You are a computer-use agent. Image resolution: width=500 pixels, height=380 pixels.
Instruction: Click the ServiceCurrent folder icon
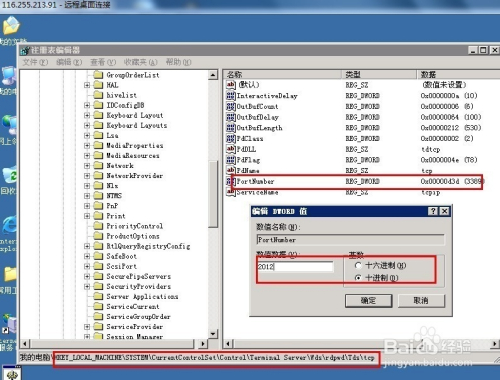[x=98, y=306]
